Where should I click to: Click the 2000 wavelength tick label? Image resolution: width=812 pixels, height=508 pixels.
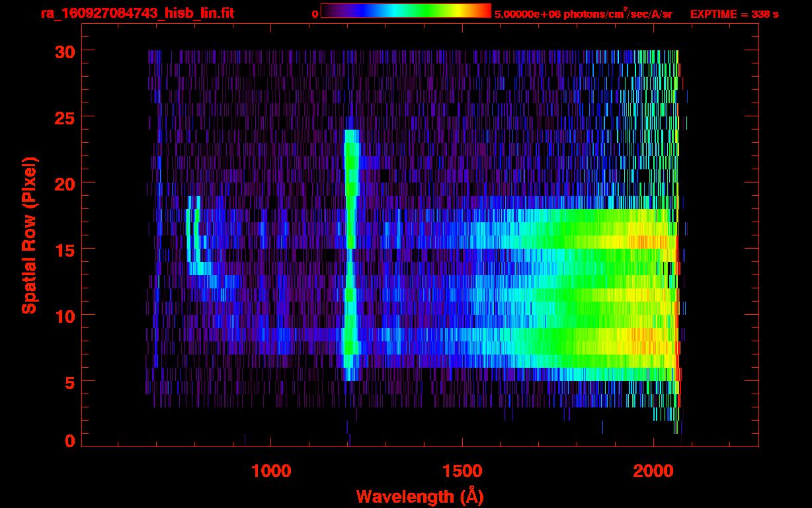point(653,471)
